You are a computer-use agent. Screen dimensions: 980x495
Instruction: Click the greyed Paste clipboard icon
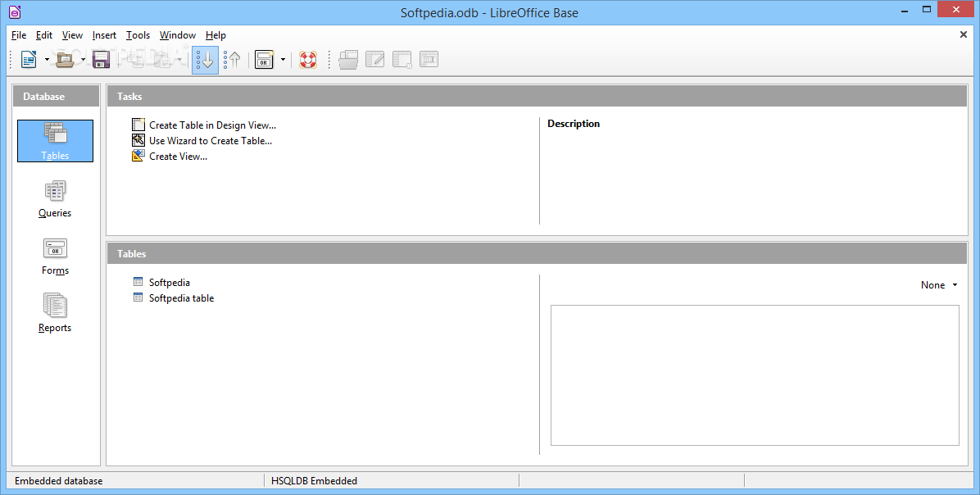click(162, 59)
